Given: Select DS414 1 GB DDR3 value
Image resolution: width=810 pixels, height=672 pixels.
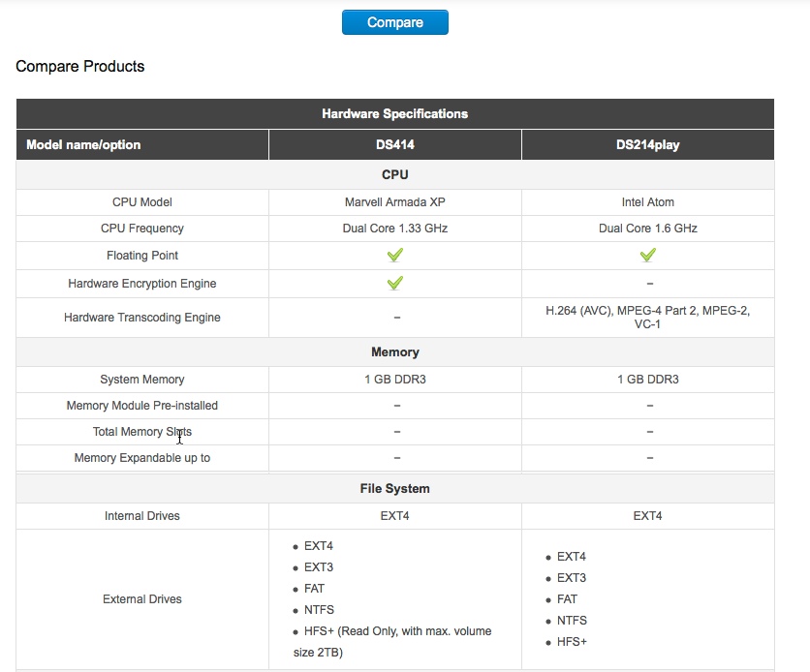Looking at the screenshot, I should click(x=394, y=380).
